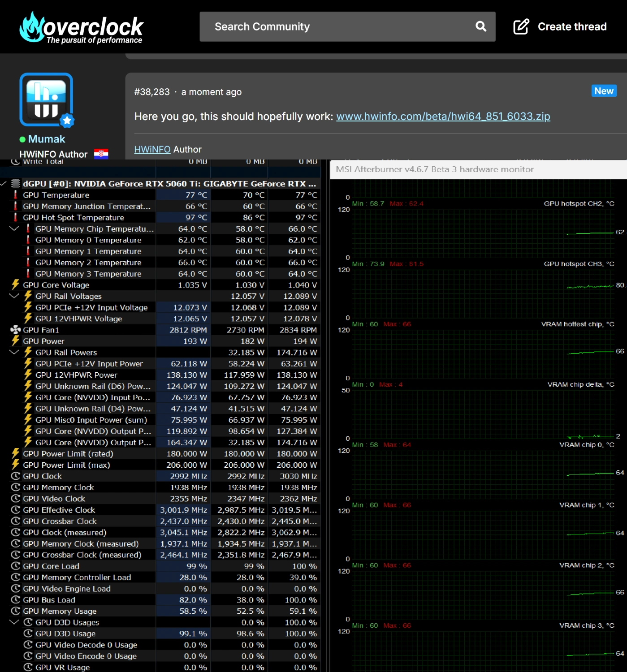Collapse the GPU Memory Chip Temperature group

click(14, 228)
